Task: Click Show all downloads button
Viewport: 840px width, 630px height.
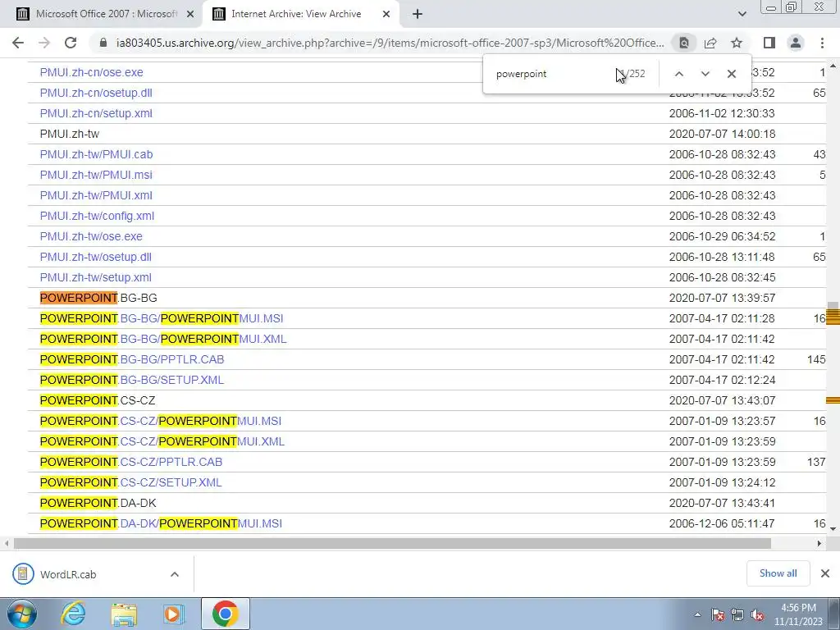Action: coord(778,573)
